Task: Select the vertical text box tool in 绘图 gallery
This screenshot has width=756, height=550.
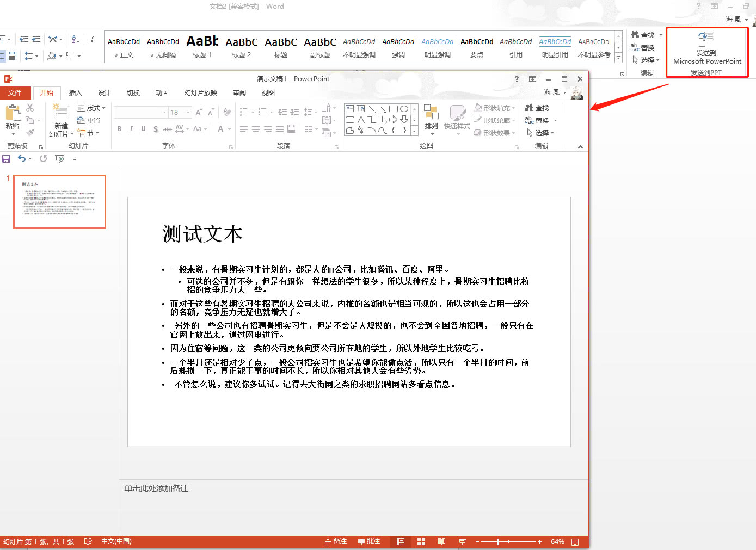Action: [360, 108]
